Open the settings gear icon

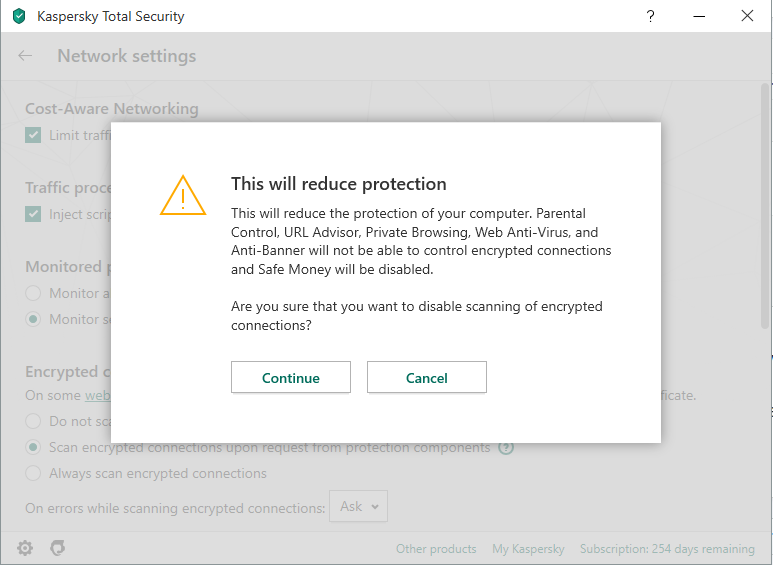click(x=25, y=548)
